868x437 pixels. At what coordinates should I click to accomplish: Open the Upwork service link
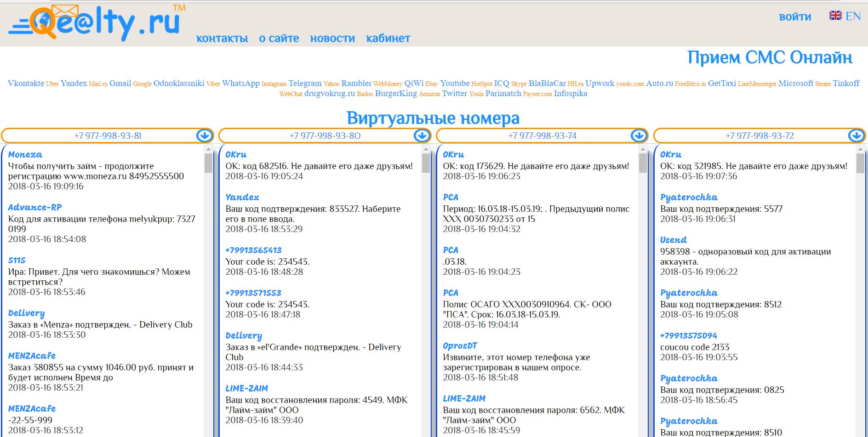coord(600,83)
